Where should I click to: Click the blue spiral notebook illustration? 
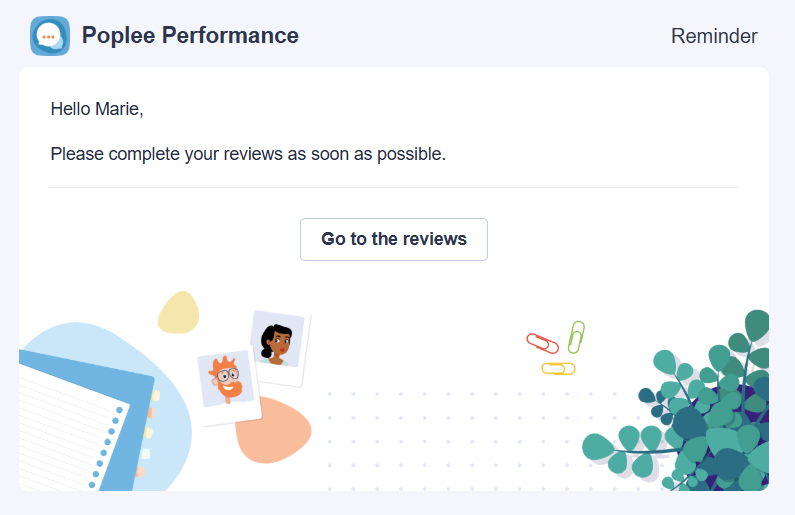click(84, 423)
